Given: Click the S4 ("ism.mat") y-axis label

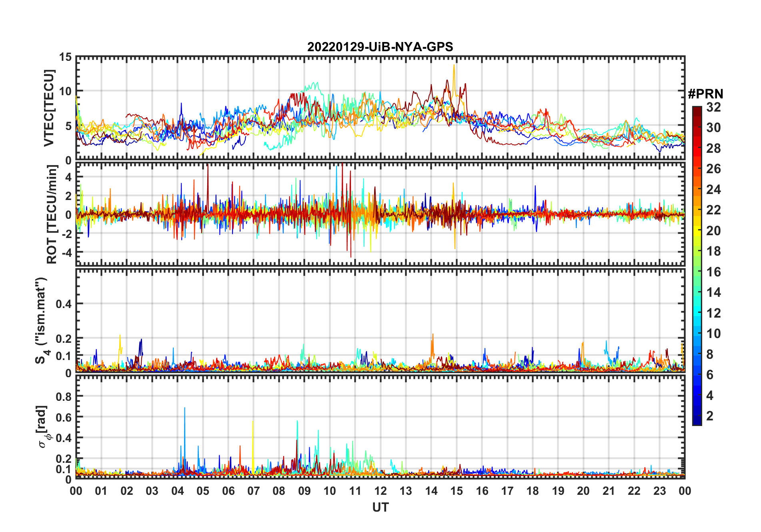Looking at the screenshot, I should click(42, 320).
